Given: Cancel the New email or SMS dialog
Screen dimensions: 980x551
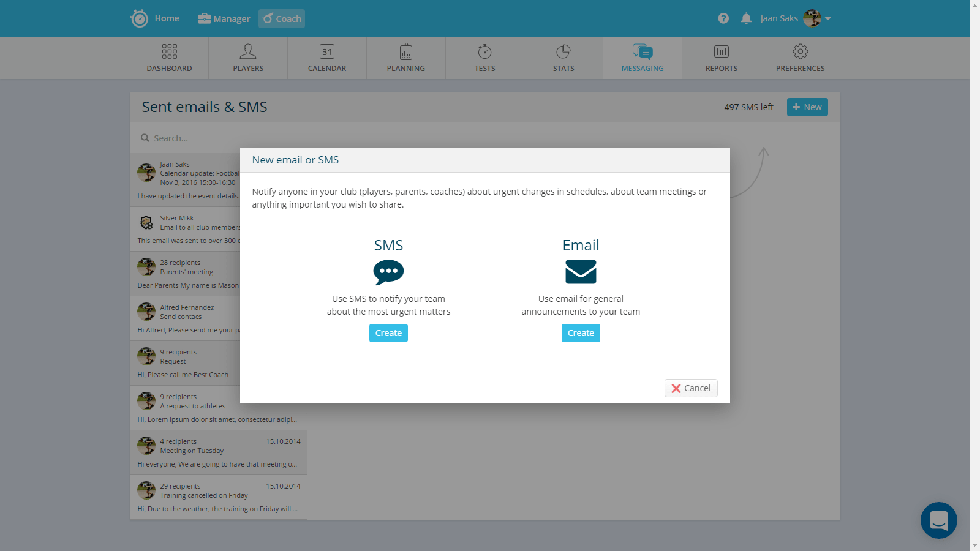Looking at the screenshot, I should click(x=691, y=388).
